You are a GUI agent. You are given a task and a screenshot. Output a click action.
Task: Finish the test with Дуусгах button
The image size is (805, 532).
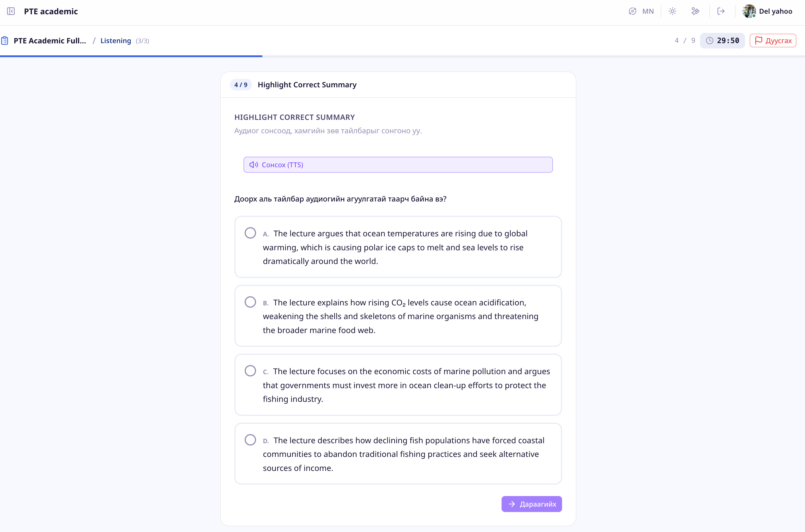(773, 41)
